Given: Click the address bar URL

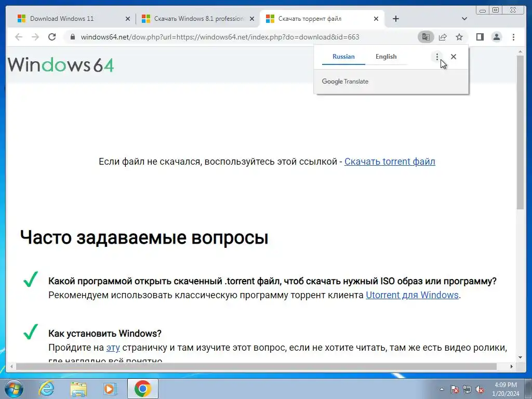Looking at the screenshot, I should coord(220,37).
